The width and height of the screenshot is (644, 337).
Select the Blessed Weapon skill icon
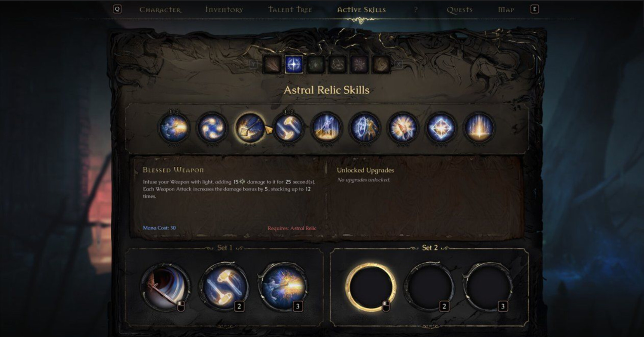pos(250,128)
